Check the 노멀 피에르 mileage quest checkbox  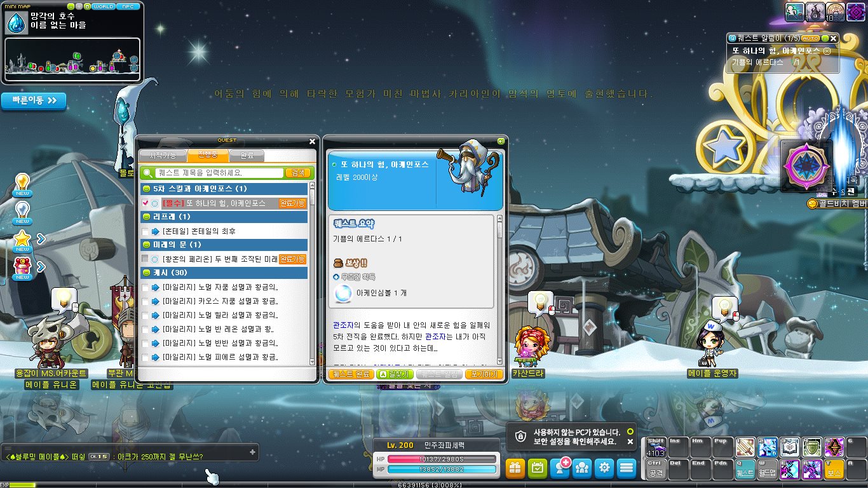(x=146, y=357)
